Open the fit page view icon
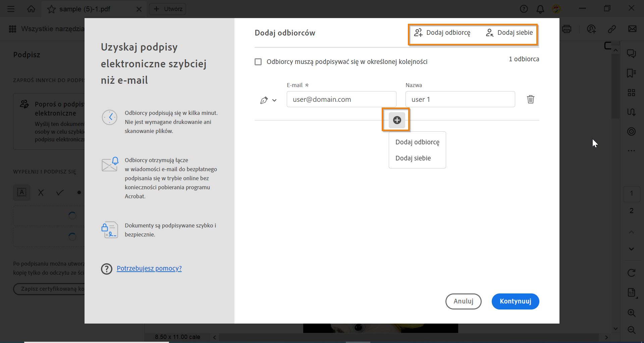The image size is (644, 343). pos(631,292)
